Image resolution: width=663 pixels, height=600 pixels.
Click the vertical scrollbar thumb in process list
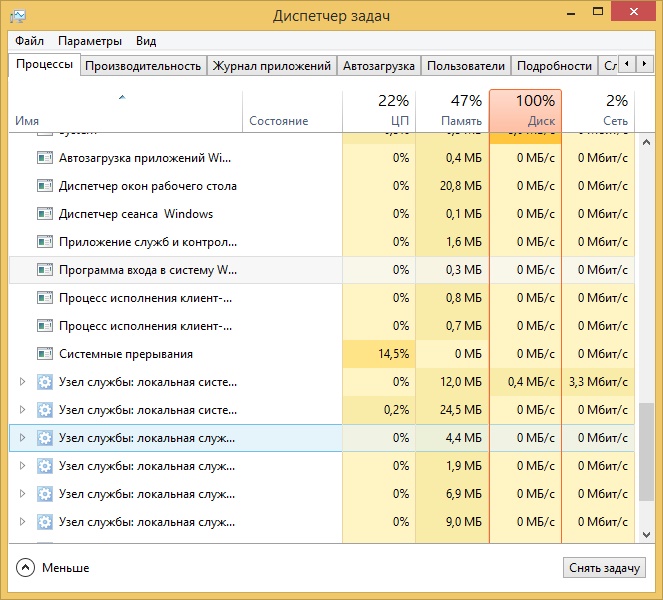(645, 460)
